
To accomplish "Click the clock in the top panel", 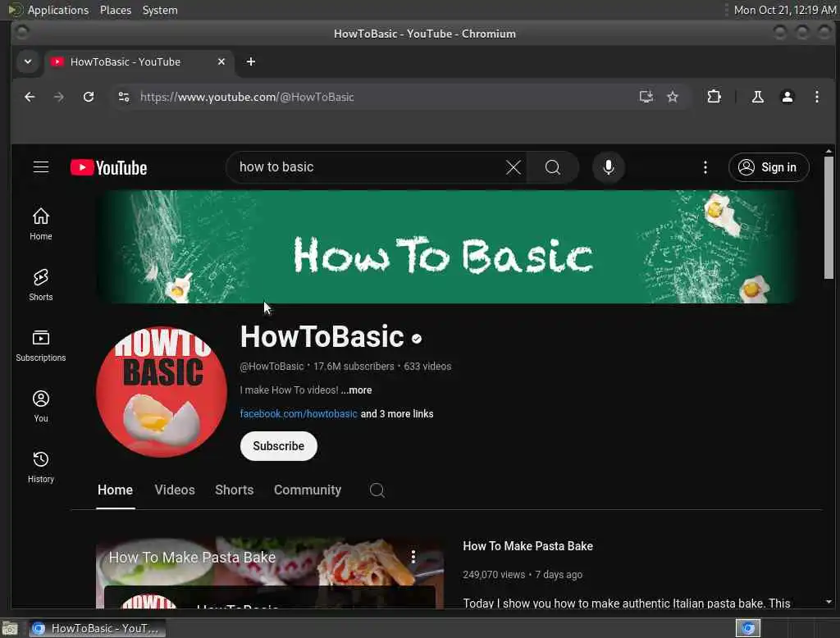I will [784, 10].
